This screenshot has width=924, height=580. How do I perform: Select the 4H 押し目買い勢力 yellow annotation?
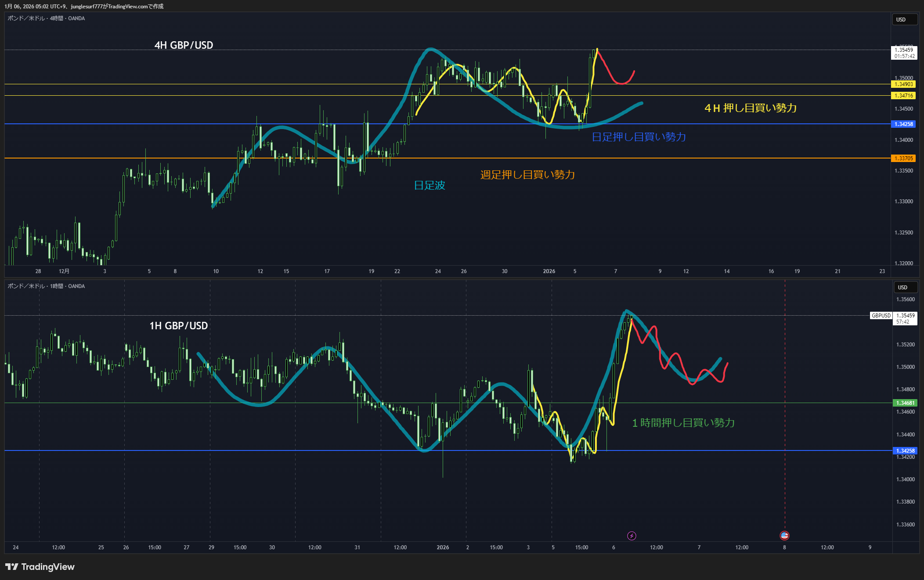coord(750,108)
